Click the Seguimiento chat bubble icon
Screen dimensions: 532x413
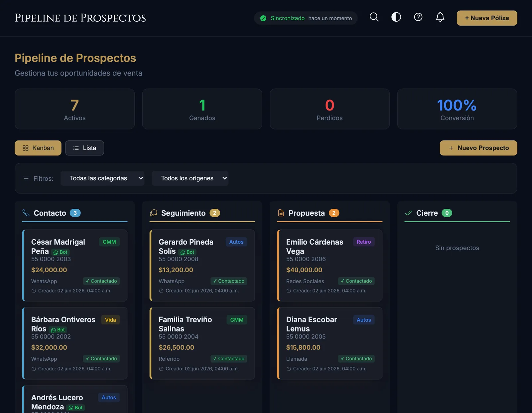[154, 213]
